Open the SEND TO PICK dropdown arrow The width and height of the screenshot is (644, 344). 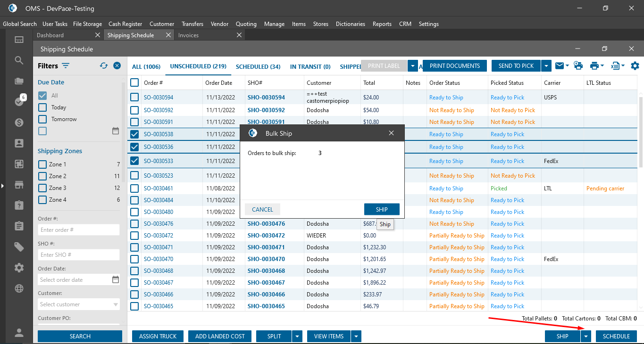(x=546, y=66)
